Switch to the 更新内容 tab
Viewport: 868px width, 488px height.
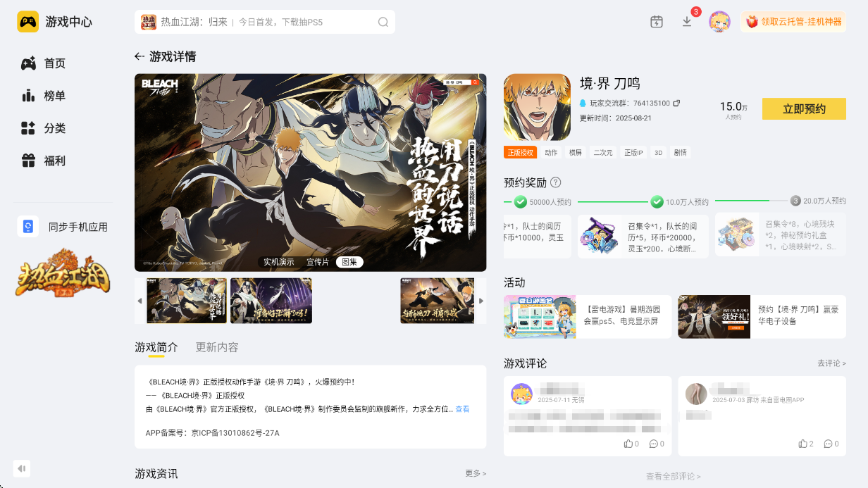click(x=217, y=347)
